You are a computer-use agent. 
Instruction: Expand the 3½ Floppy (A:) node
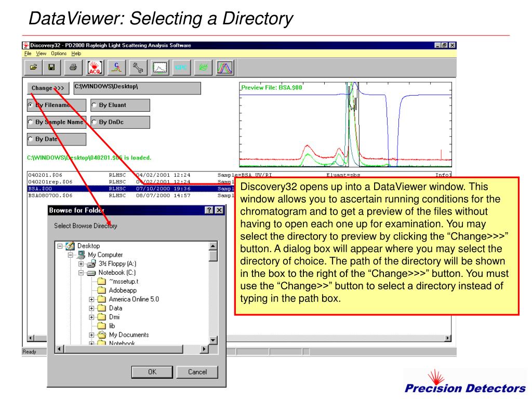pos(81,263)
